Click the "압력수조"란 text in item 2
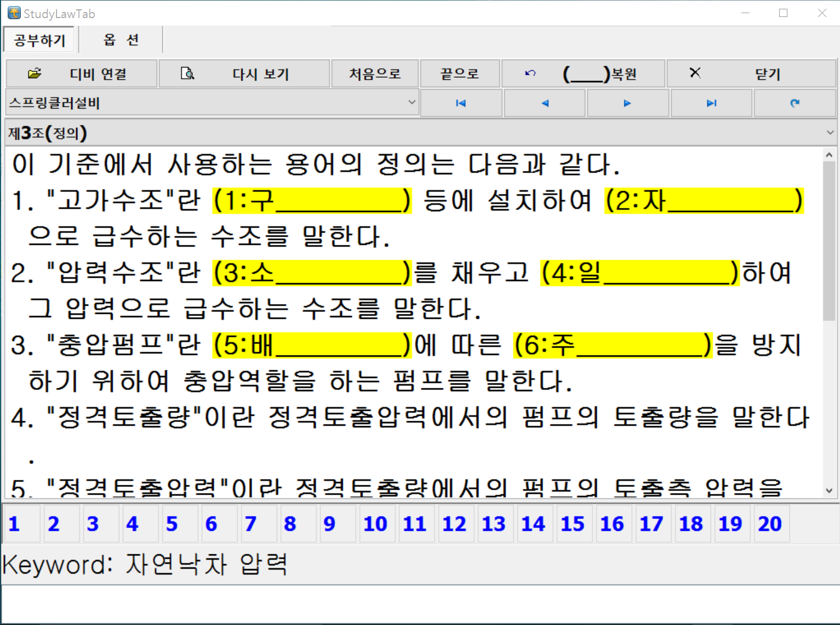This screenshot has width=840, height=625. (x=123, y=273)
